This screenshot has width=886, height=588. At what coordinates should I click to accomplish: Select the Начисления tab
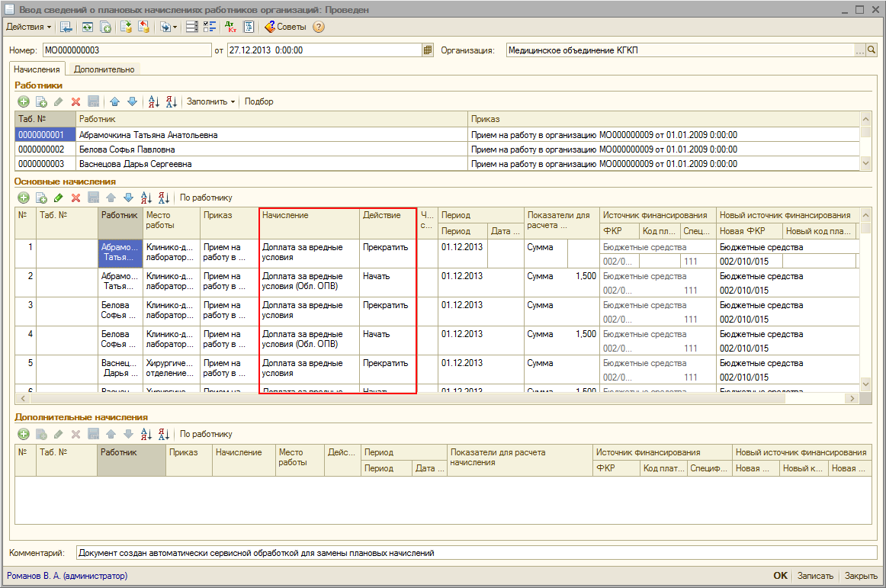[x=37, y=69]
